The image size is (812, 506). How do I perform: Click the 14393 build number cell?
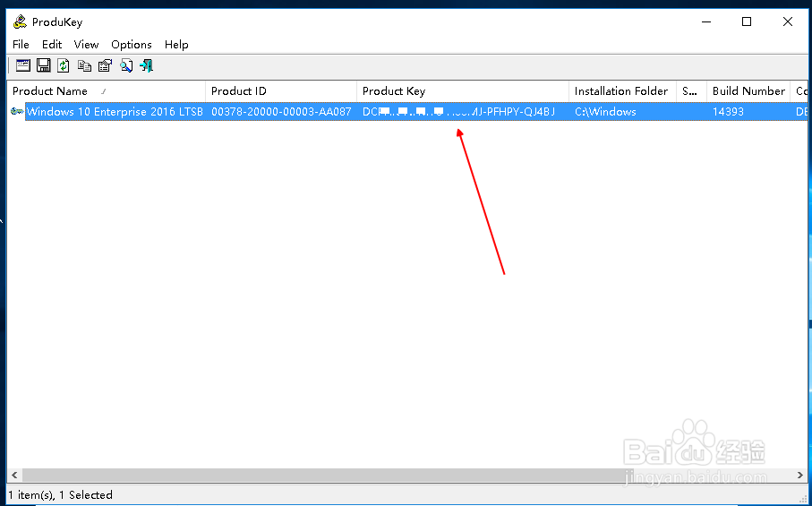pyautogui.click(x=728, y=111)
